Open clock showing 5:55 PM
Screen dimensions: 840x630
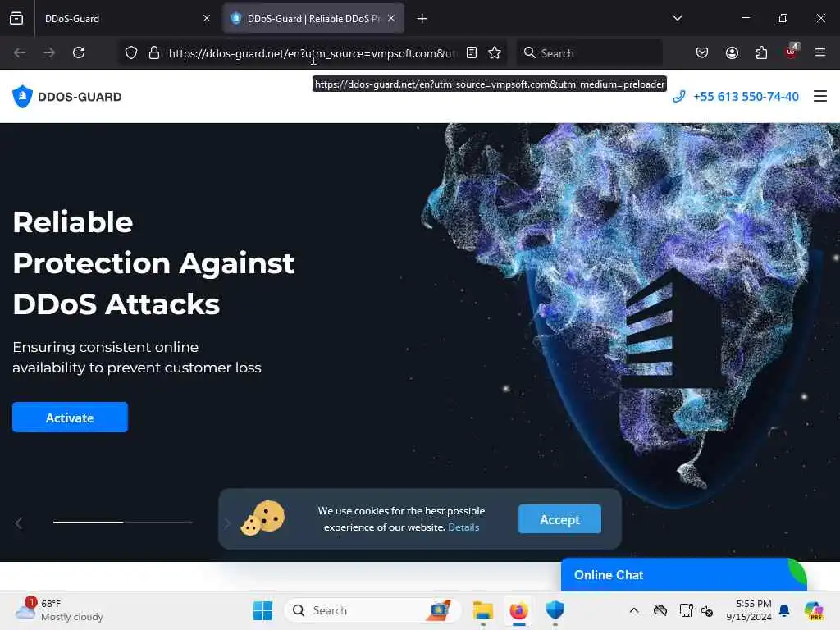[749, 610]
